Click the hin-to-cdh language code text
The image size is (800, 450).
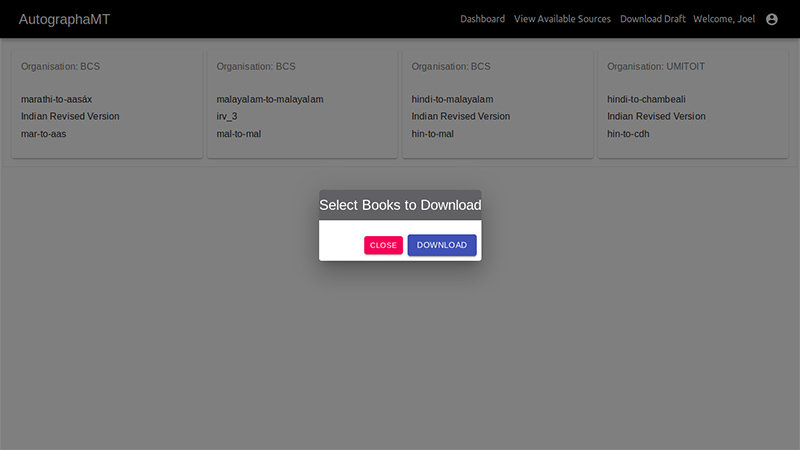coord(628,134)
